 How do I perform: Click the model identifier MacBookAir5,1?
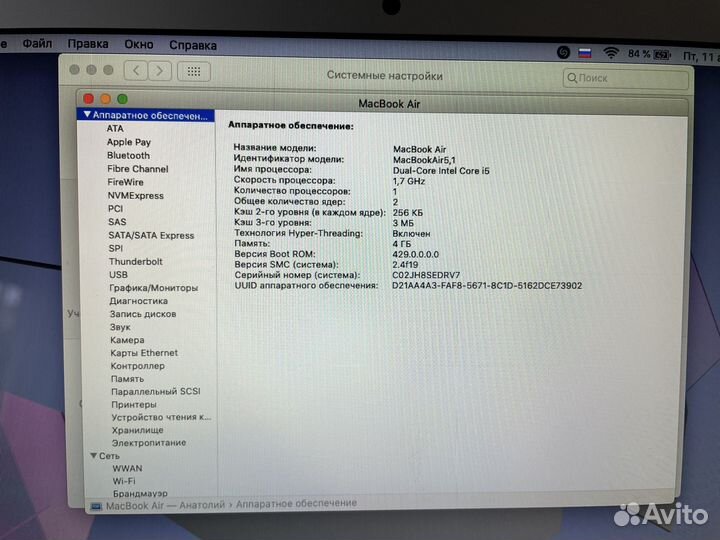coord(424,160)
